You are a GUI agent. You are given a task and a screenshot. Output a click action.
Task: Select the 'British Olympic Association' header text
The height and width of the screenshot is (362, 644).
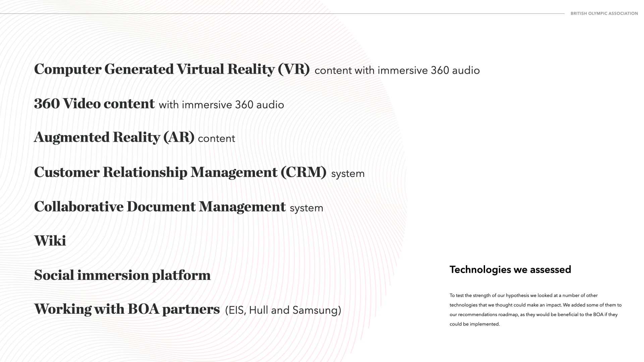(x=604, y=13)
